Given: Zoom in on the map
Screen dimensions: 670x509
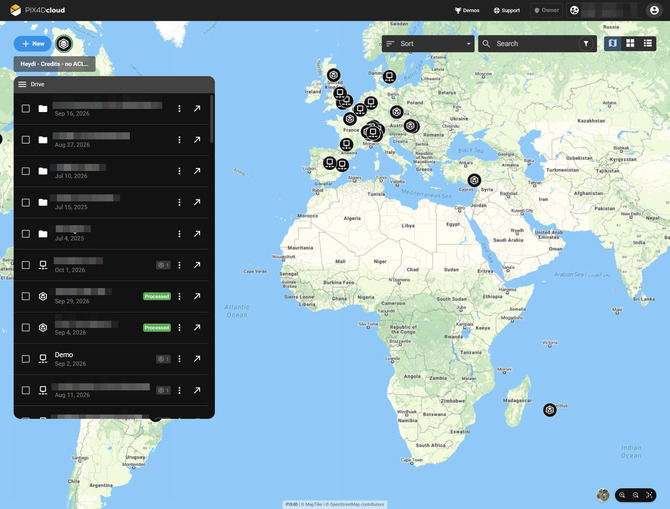Looking at the screenshot, I should [622, 495].
